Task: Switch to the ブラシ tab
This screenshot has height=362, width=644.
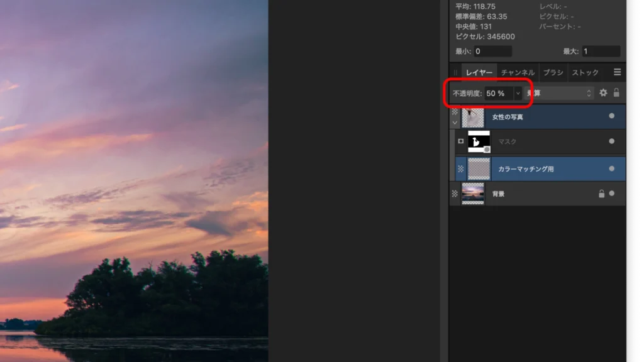Action: 553,73
